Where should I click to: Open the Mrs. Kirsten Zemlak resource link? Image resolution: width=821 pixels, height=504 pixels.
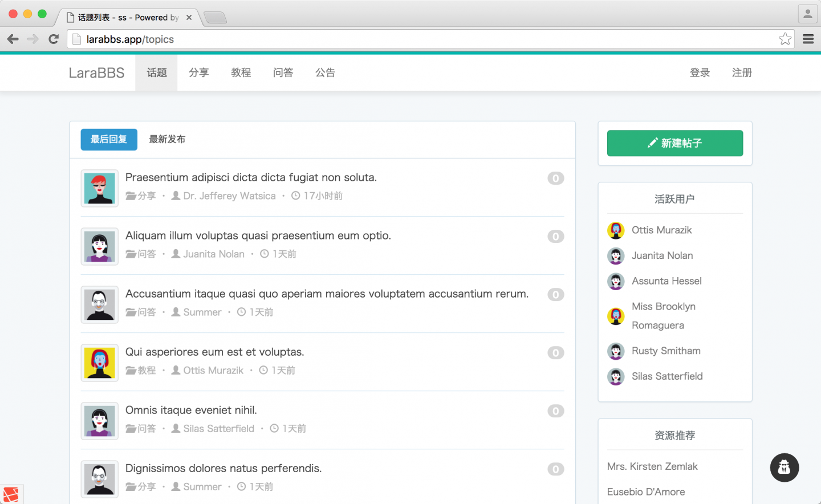pos(652,466)
